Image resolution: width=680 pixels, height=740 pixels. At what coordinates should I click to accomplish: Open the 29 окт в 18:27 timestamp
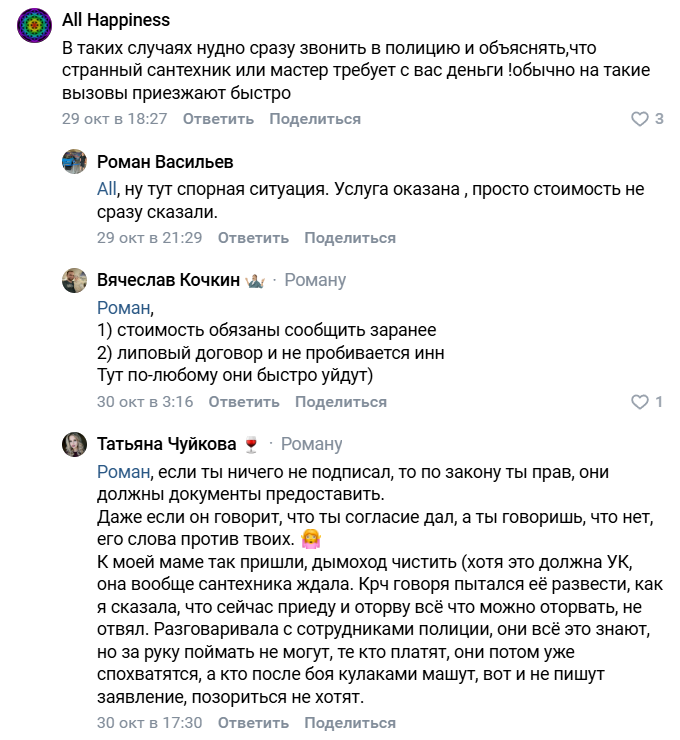pyautogui.click(x=114, y=119)
